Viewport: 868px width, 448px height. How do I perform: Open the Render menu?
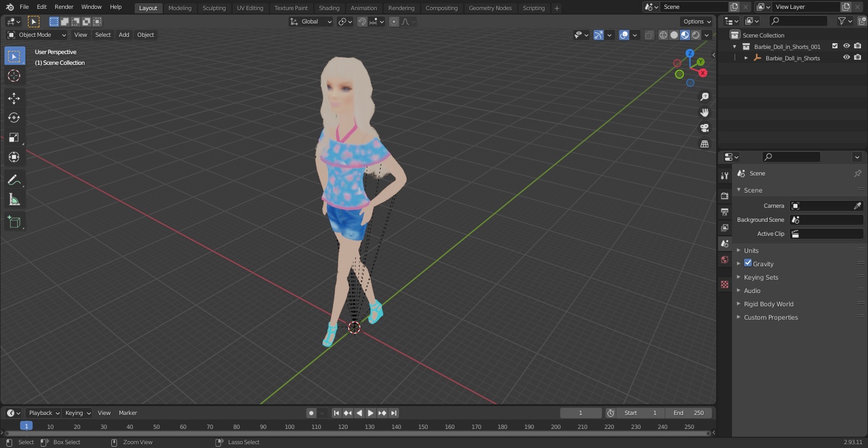point(64,7)
